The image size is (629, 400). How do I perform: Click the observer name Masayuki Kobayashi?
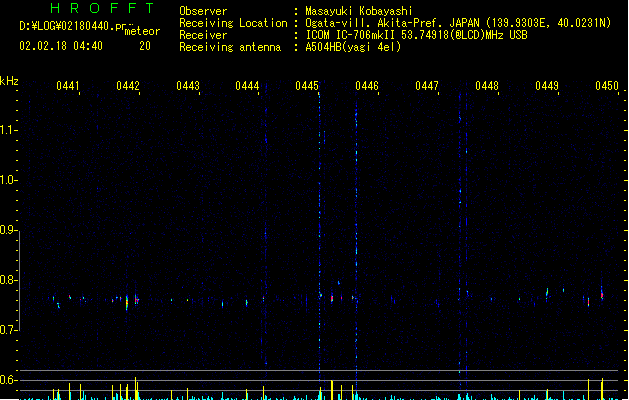(359, 11)
